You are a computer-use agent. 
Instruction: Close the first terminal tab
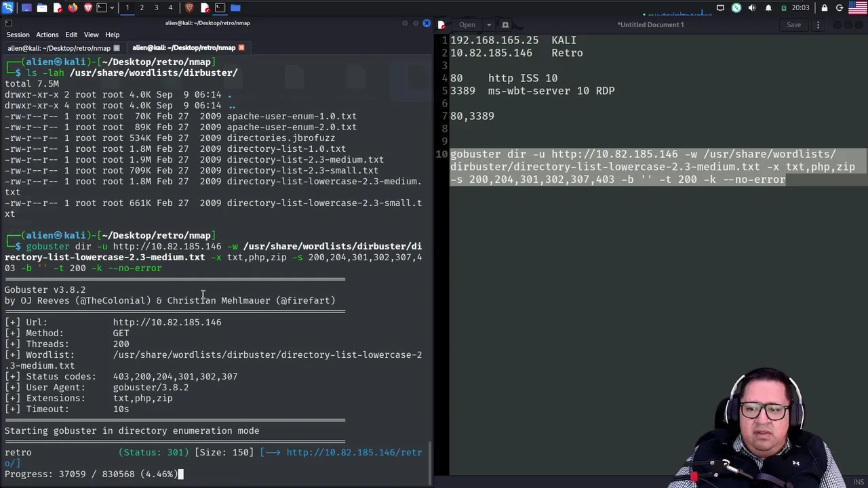tap(117, 48)
